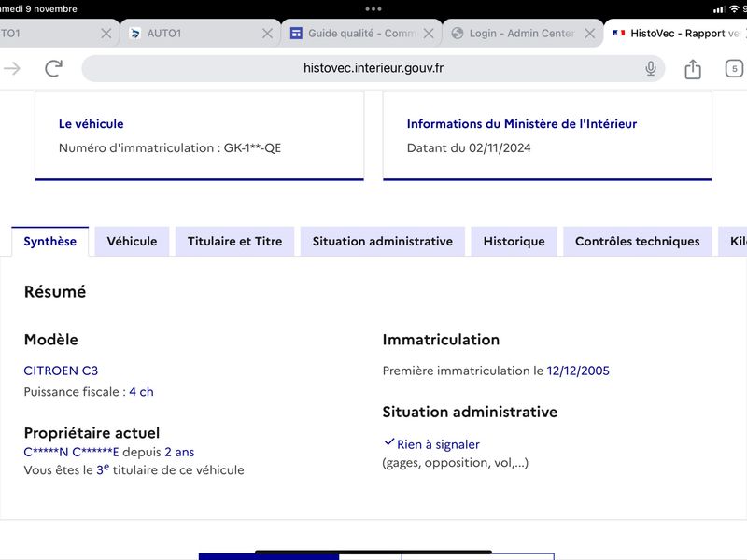Switch to the AUTO1 browser tab
This screenshot has height=560, width=747.
point(200,34)
